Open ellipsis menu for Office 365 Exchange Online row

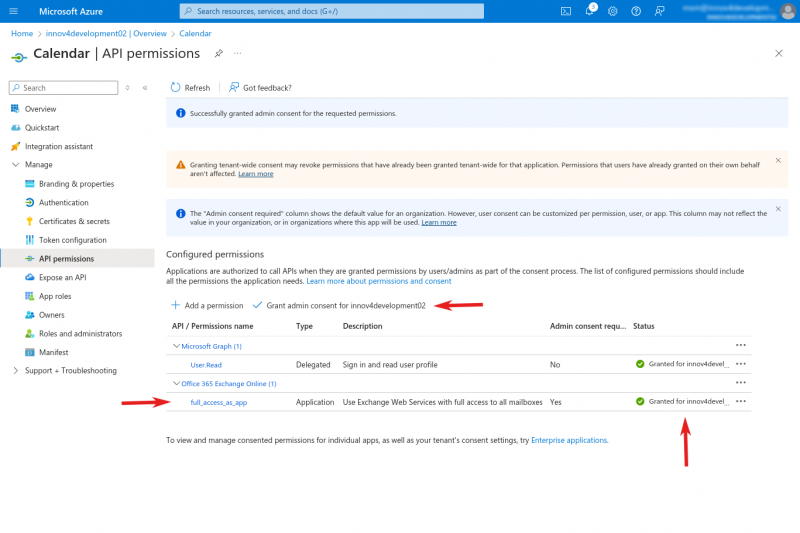[x=741, y=383]
